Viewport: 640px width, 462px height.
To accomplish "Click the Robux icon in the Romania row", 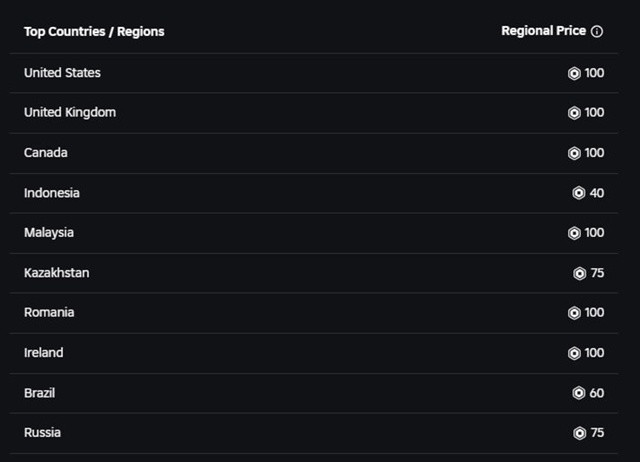I will (574, 313).
